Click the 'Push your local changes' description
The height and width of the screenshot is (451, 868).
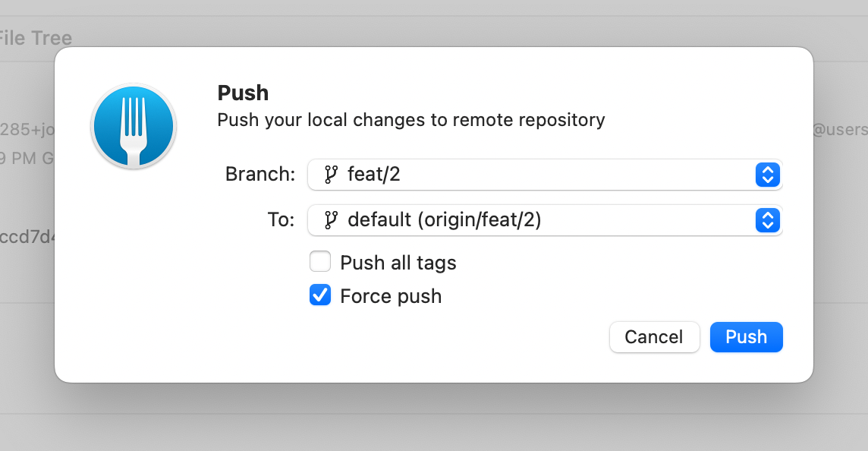tap(410, 120)
